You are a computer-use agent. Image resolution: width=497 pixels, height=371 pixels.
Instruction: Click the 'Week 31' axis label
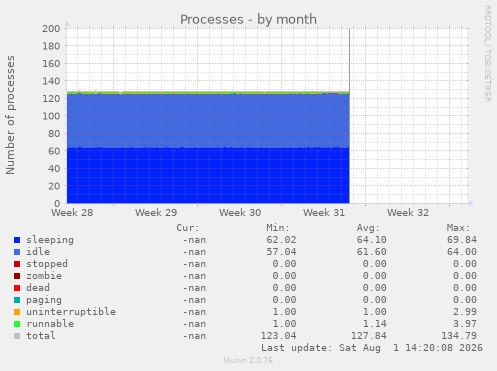coord(324,213)
